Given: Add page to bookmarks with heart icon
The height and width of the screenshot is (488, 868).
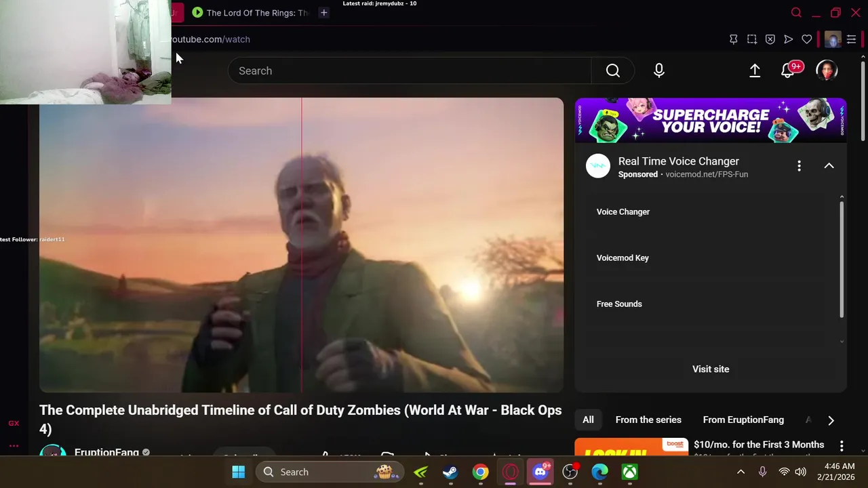Looking at the screenshot, I should tap(807, 39).
